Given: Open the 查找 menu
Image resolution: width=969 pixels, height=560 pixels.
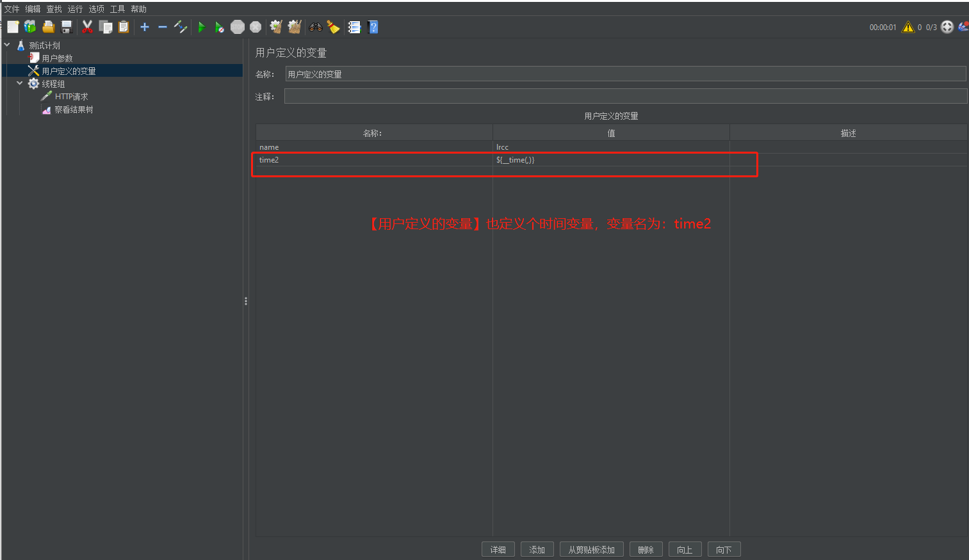Looking at the screenshot, I should coord(54,9).
